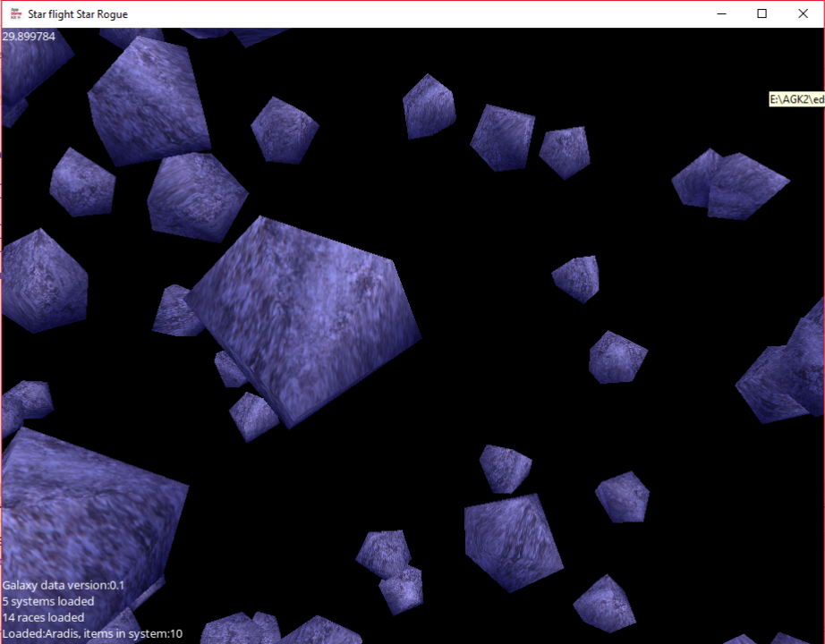The height and width of the screenshot is (644, 825).
Task: Close the Star flight Star Rogue window
Action: coord(803,14)
